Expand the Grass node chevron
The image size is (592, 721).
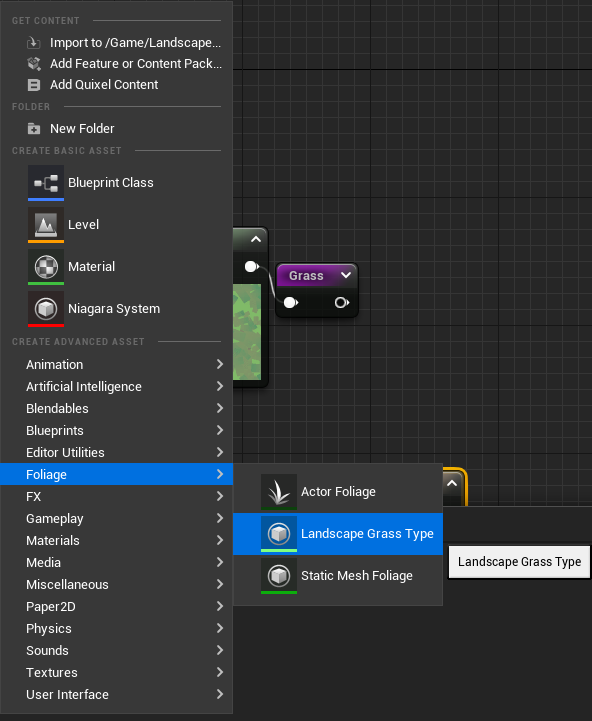[x=346, y=275]
